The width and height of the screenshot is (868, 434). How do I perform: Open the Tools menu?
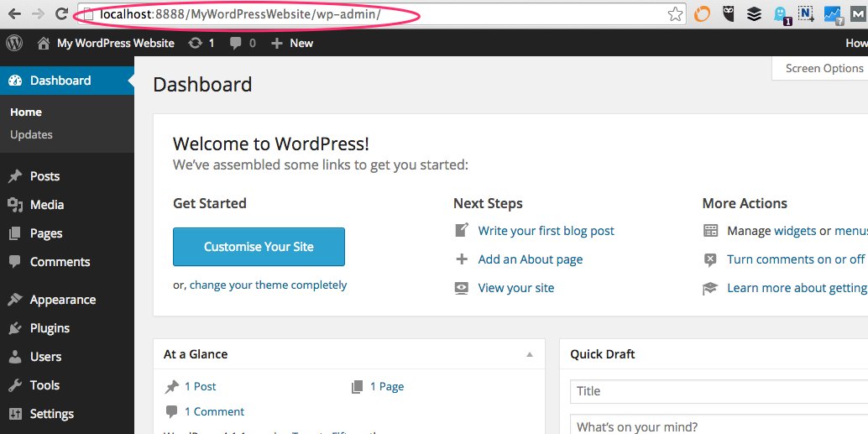coord(44,385)
